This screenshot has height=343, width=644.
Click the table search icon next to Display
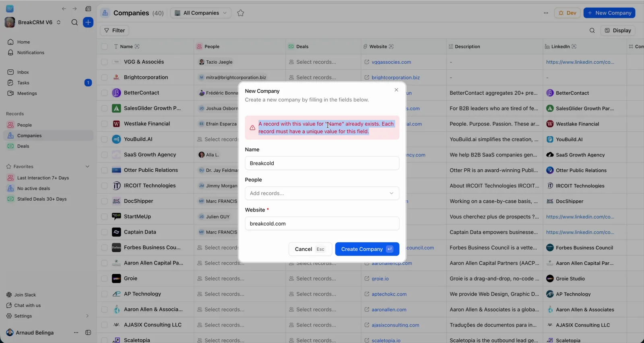point(592,30)
